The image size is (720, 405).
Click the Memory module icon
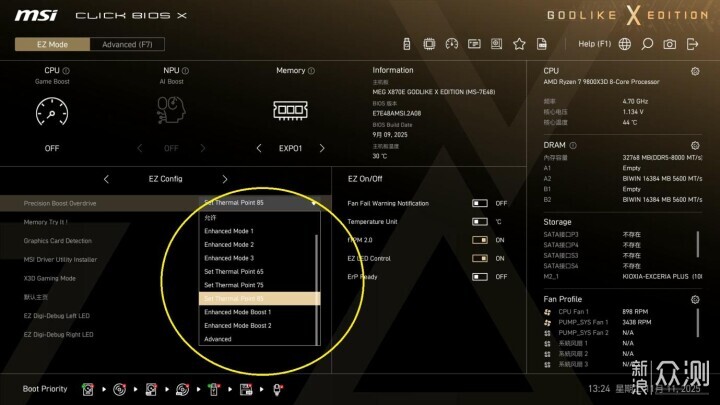point(291,110)
